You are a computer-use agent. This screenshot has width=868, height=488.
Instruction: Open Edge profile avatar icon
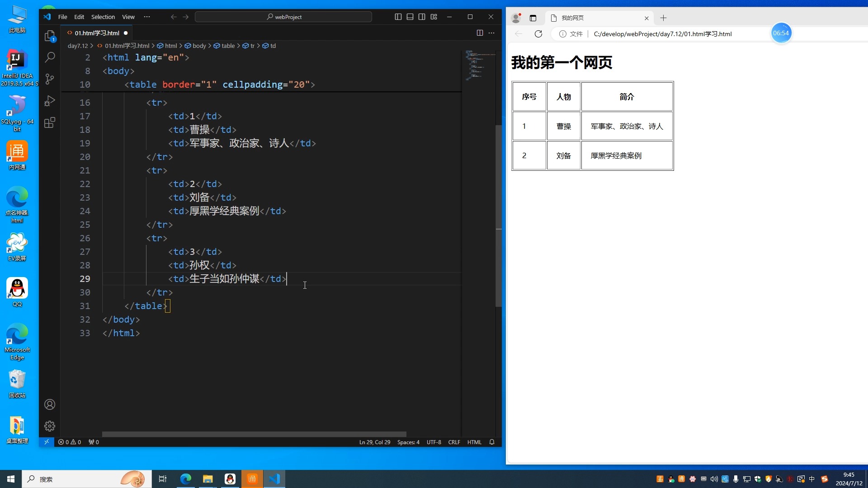pos(516,18)
